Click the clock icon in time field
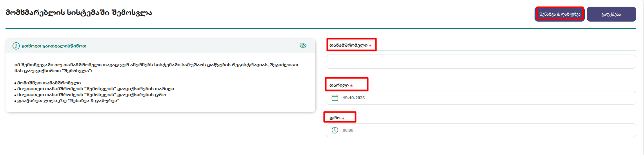Screen dimensions: 644x155 pyautogui.click(x=335, y=130)
